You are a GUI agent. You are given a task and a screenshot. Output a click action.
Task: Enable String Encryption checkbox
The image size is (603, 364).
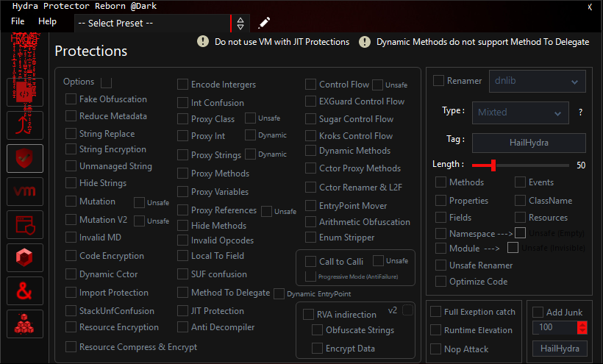pyautogui.click(x=71, y=150)
